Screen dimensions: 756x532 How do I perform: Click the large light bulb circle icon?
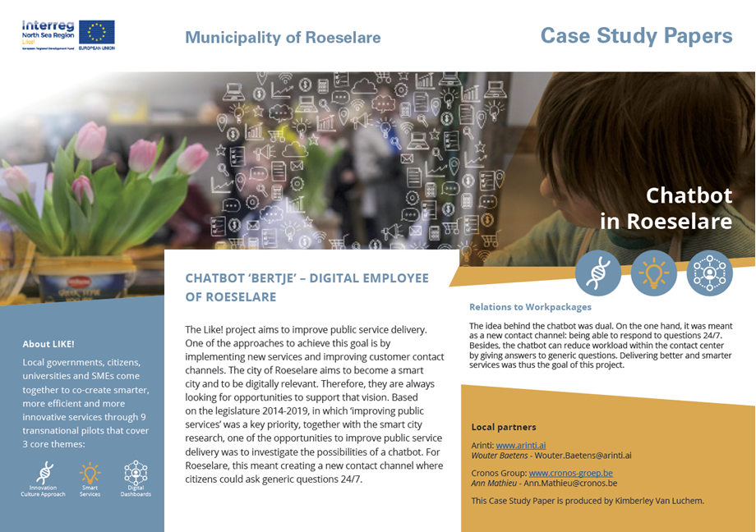(654, 273)
